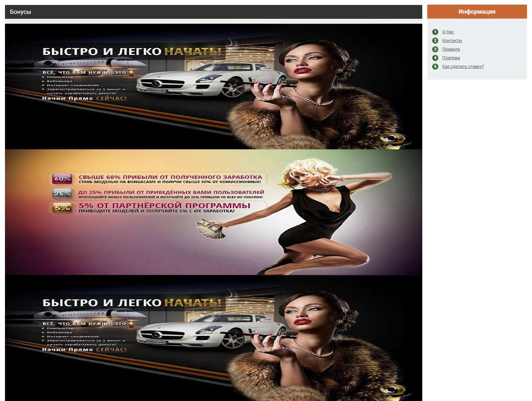Click the last БЫСТРО И ЛЕГКО НАЧАТЬ banner heading
Image resolution: width=532 pixels, height=401 pixels.
(132, 303)
